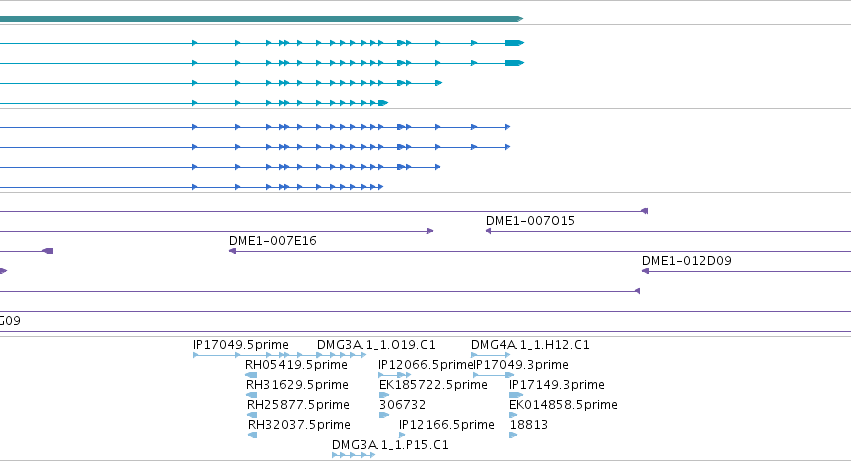This screenshot has height=461, width=851.
Task: Click the small block glyph below RH32037.5prime
Action: (252, 435)
